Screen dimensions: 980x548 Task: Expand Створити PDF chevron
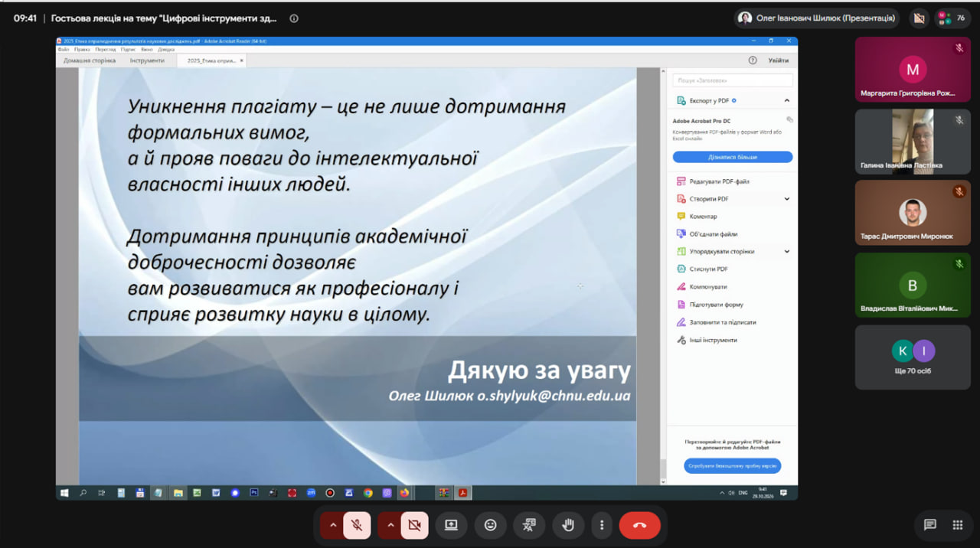(787, 199)
